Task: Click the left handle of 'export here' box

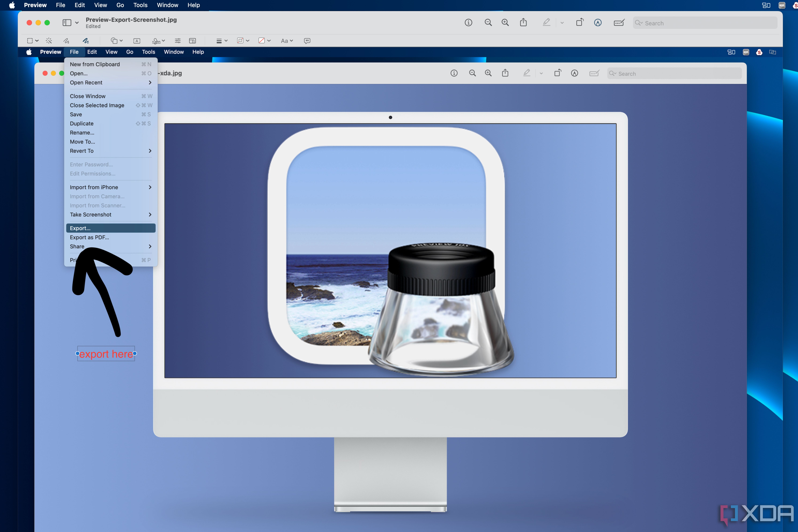Action: (77, 354)
